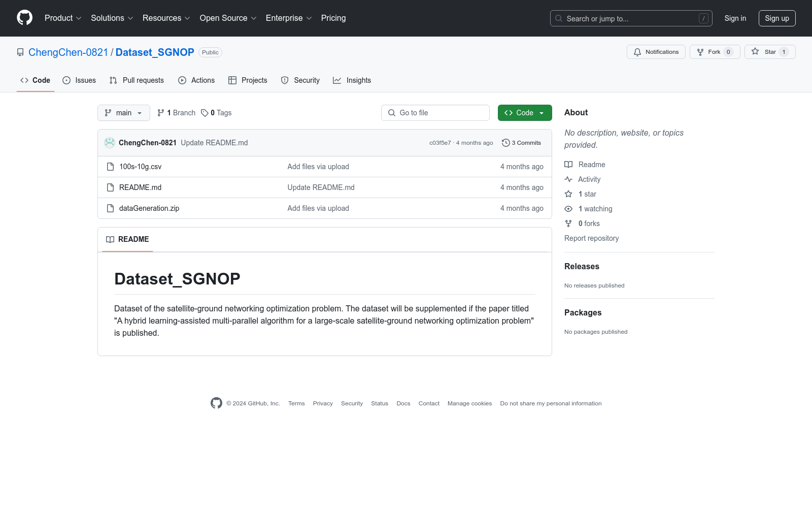Click the footer GitHub logo
Viewport: 812px width, 508px height.
(x=216, y=403)
